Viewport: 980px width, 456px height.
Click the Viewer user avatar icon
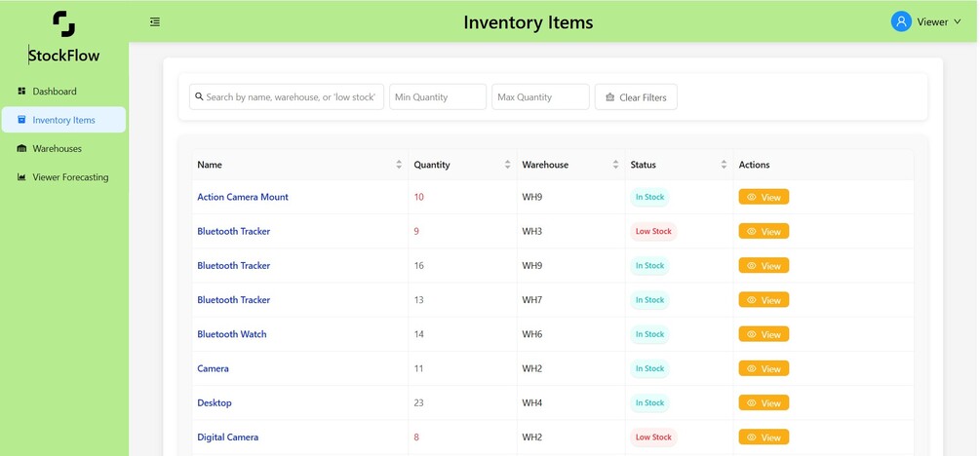pos(901,21)
